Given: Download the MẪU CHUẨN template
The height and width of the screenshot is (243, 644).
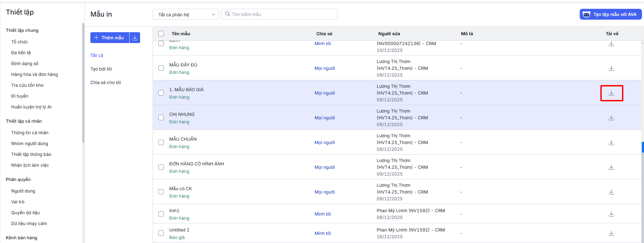Looking at the screenshot, I should point(611,143).
